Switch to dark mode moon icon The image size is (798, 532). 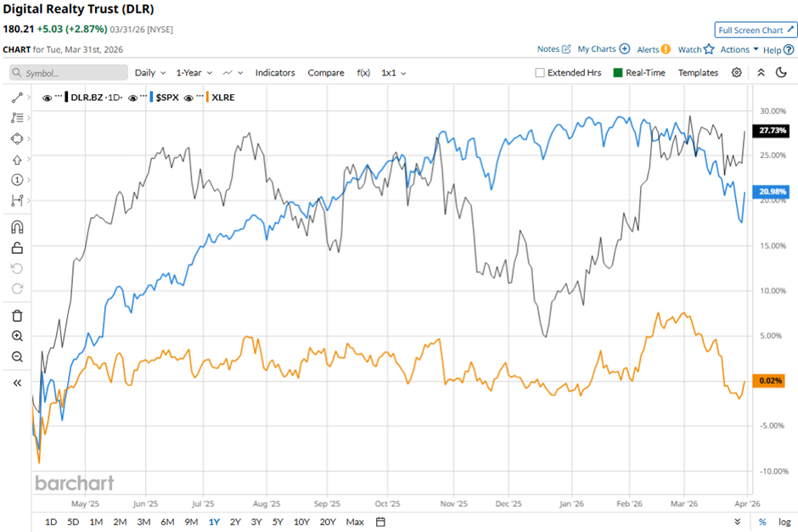pyautogui.click(x=782, y=73)
